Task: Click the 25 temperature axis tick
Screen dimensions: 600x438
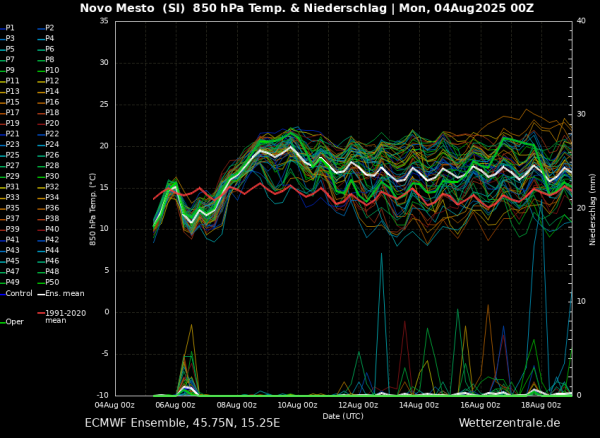Action: [104, 104]
